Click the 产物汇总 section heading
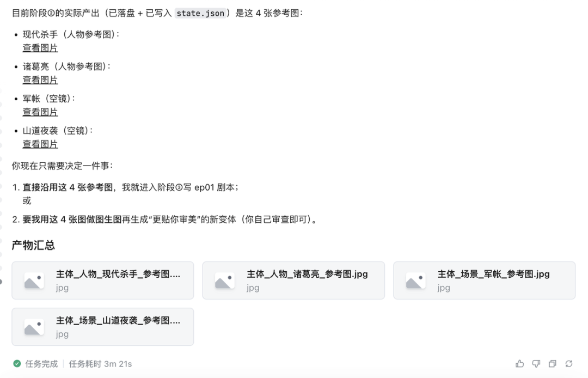 [x=34, y=245]
